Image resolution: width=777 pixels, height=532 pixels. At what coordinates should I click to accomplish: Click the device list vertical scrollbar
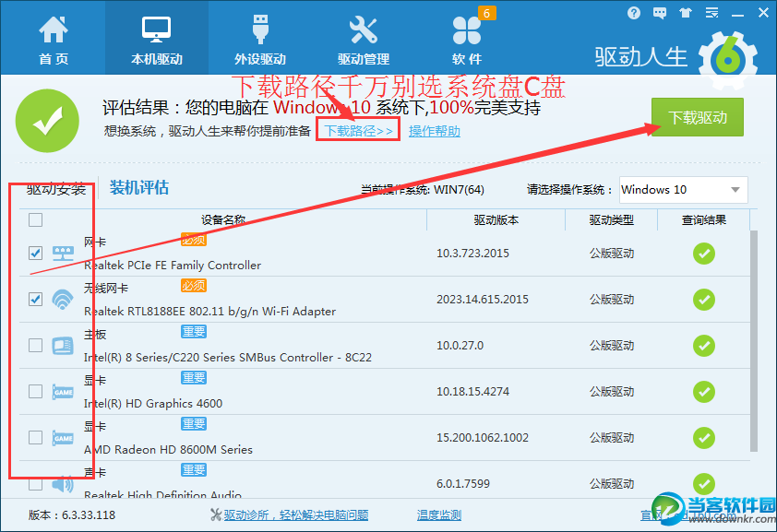754,340
